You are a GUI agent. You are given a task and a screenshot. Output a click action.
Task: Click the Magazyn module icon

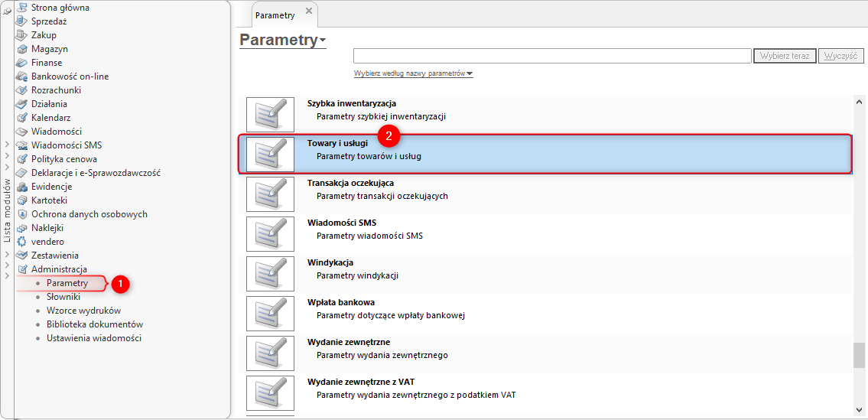point(22,49)
